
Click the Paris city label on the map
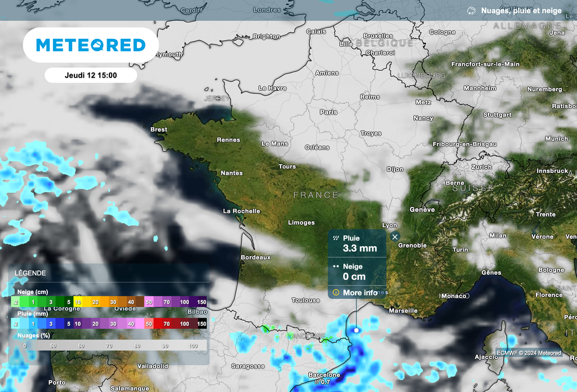coord(329,112)
